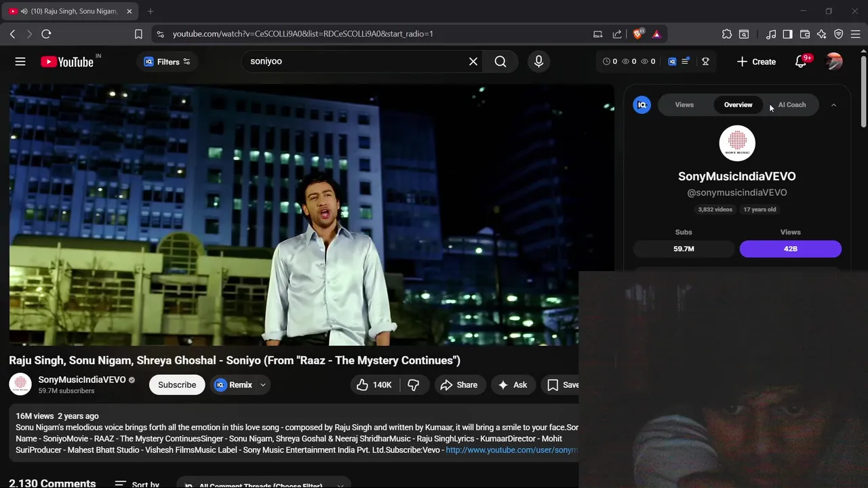View site information icon in address bar

[160, 34]
